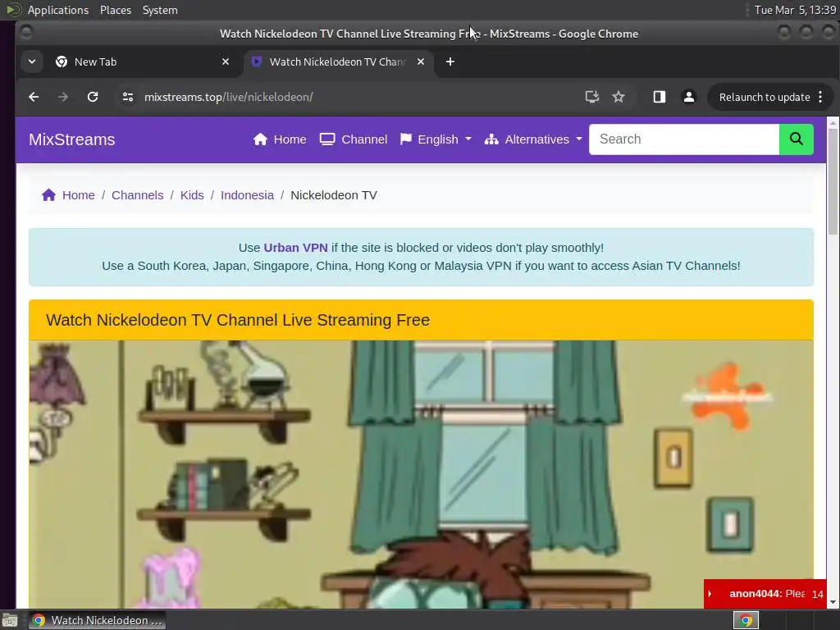Click the chat count badge 14
Viewport: 840px width, 630px height.
point(817,594)
